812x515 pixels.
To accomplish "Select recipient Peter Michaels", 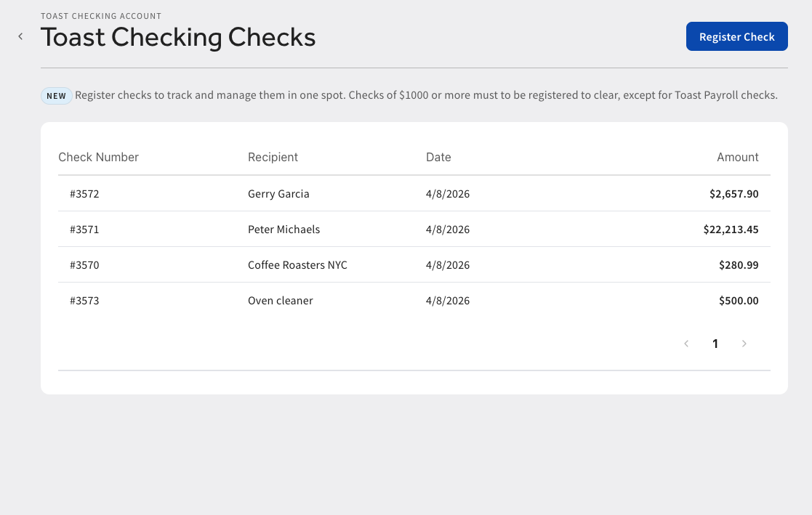I will click(284, 230).
